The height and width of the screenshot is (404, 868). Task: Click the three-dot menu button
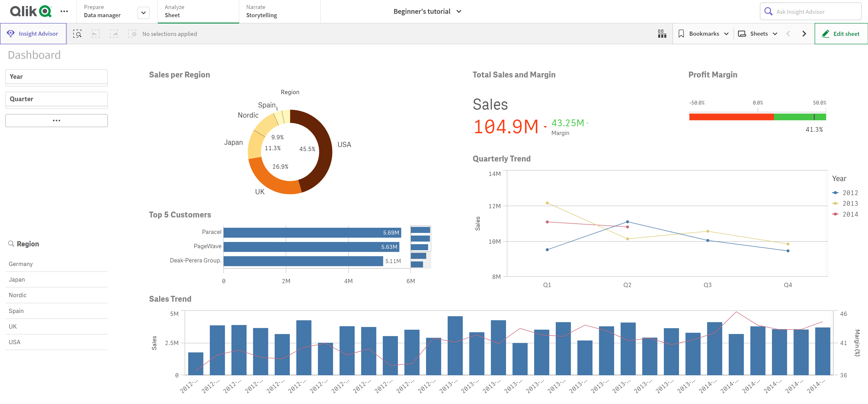(x=56, y=121)
